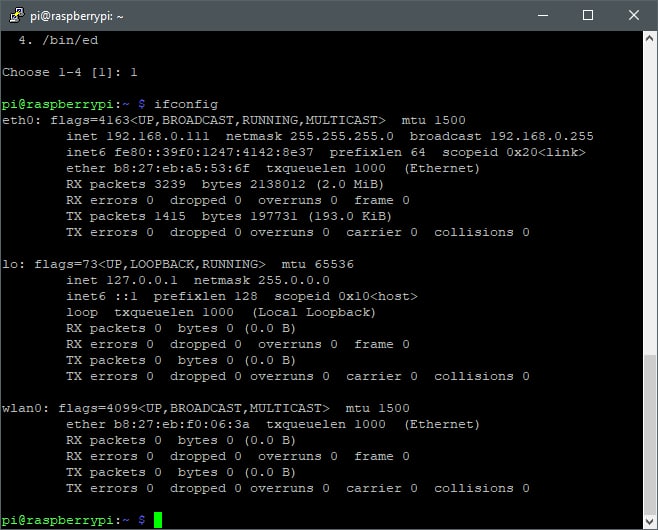The width and height of the screenshot is (658, 530).
Task: Minimize the raspberrypi terminal window
Action: point(543,16)
